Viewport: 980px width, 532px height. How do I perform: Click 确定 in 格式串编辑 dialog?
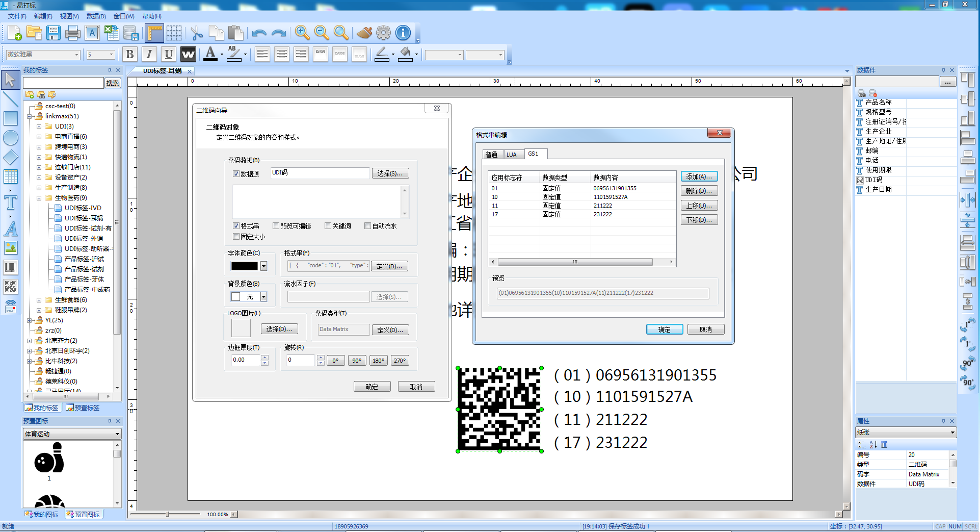point(665,330)
